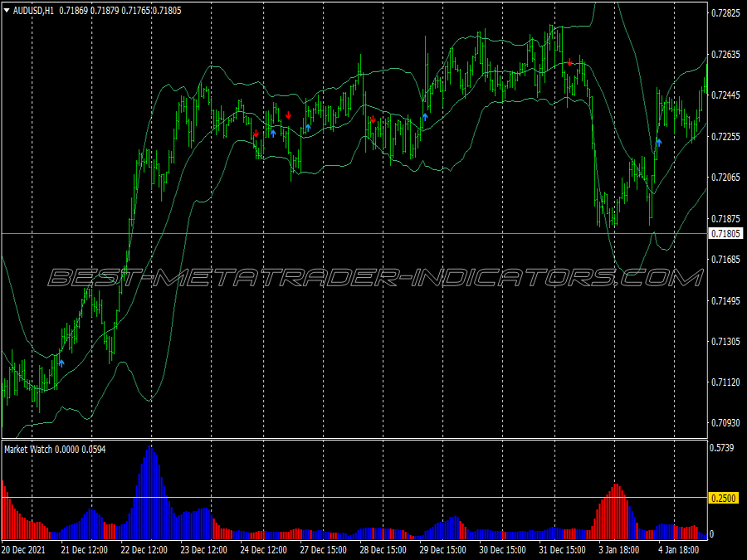Click the 4 Jan 18:00 time label
Image resolution: width=747 pixels, height=560 pixels.
click(x=679, y=550)
